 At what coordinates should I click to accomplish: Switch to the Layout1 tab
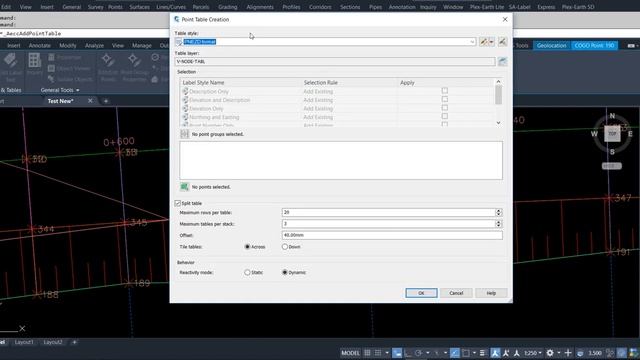tap(24, 342)
